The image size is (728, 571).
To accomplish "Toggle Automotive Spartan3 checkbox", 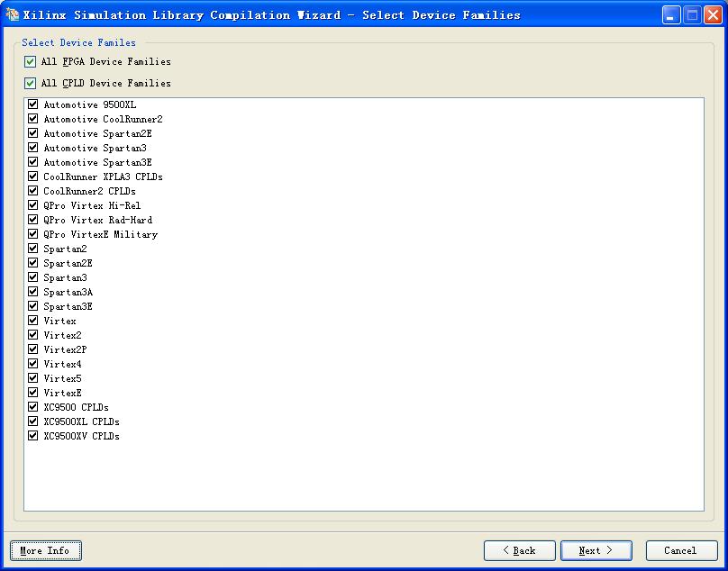I will pos(33,148).
